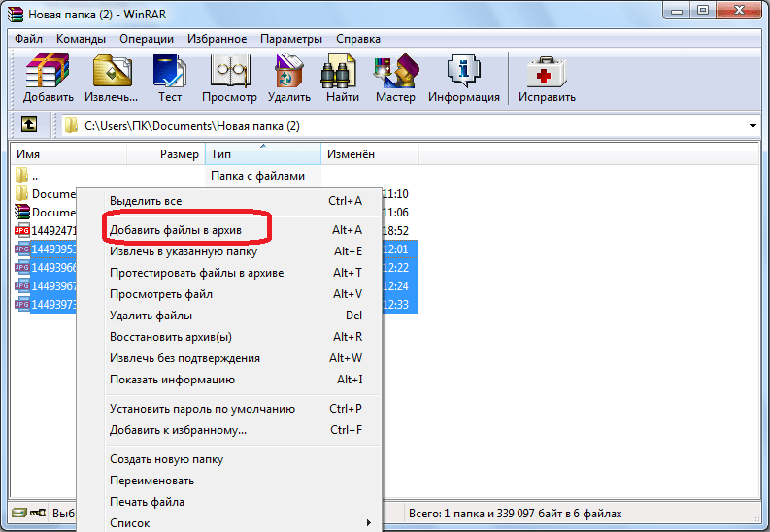Screen dimensions: 770x532
Task: Open the Операции menu
Action: (147, 39)
